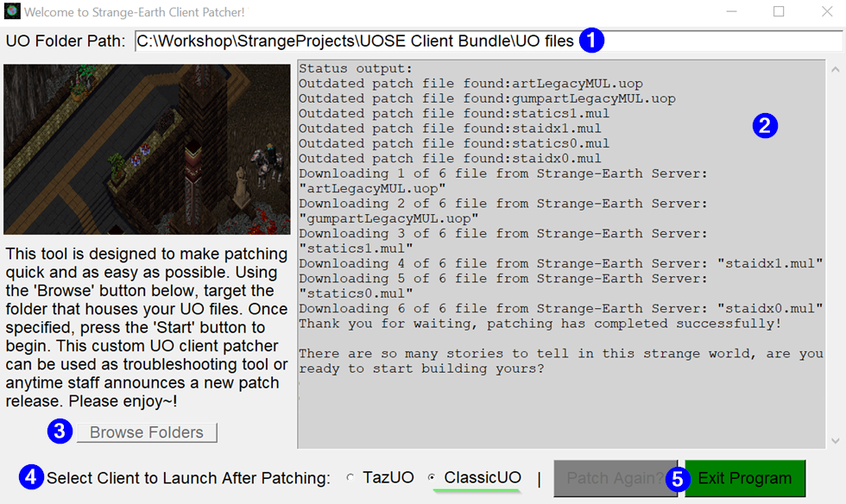This screenshot has height=504, width=846.
Task: Maximize the Client Patcher window
Action: 779,12
